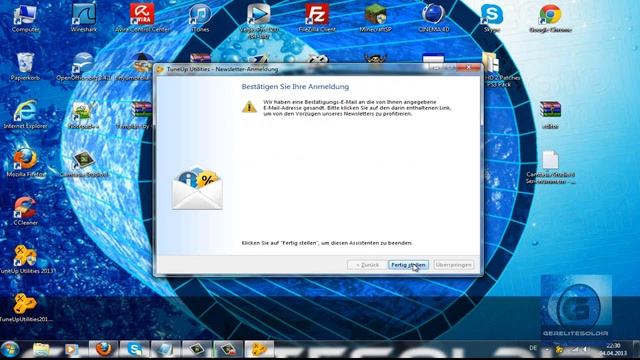Screen dimensions: 640x360
Task: Open the Wireshark desktop shortcut
Action: click(x=84, y=18)
